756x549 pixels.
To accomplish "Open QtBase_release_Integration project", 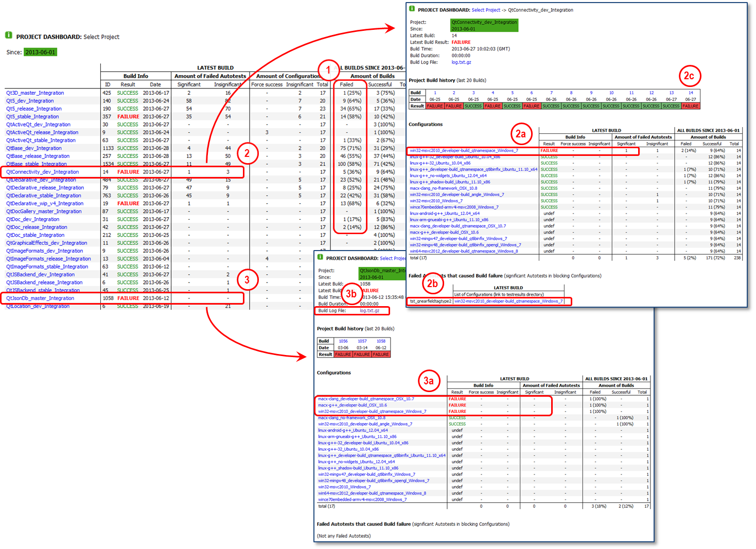I will pyautogui.click(x=38, y=156).
